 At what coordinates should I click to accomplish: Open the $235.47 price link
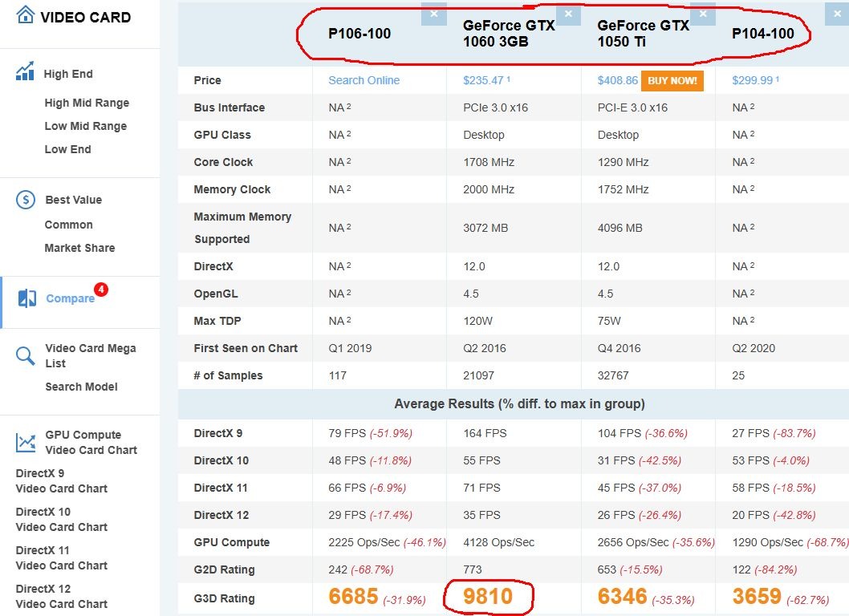coord(483,80)
